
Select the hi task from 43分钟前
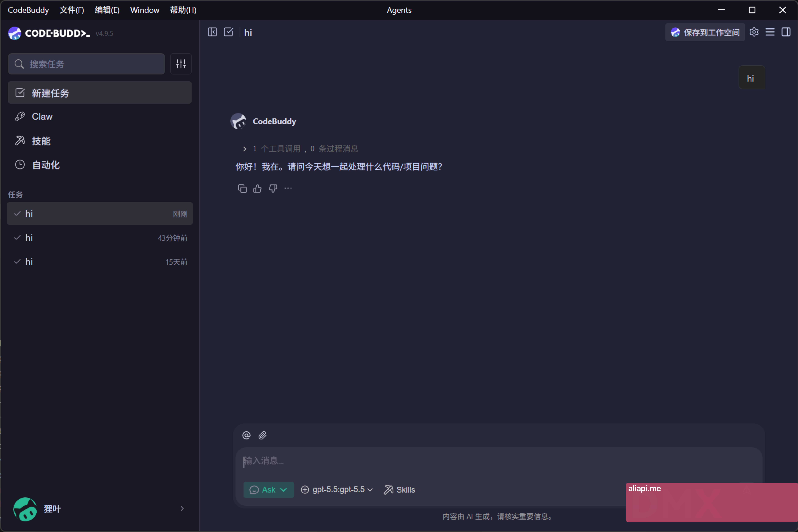[100, 238]
